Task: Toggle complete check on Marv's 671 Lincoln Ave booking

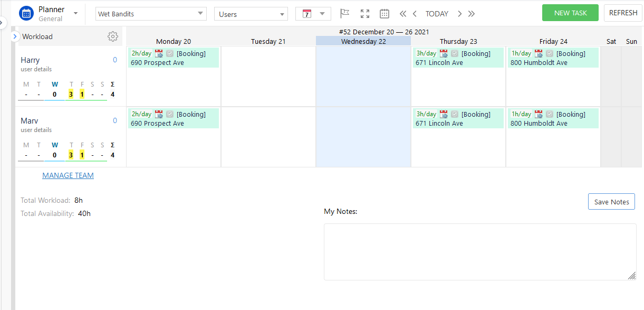Action: click(x=455, y=114)
